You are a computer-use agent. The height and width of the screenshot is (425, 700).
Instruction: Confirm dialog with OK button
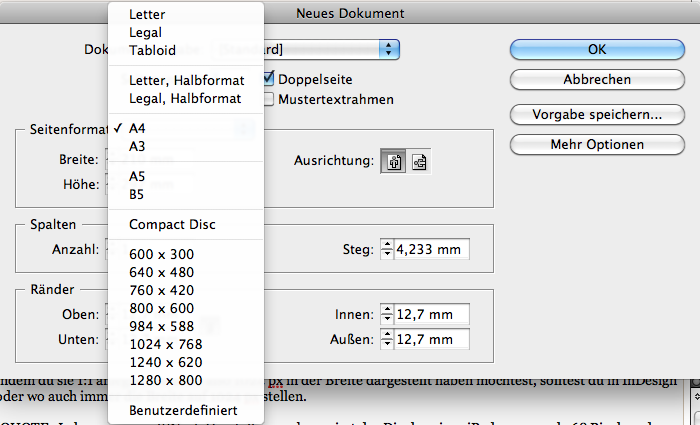click(597, 49)
